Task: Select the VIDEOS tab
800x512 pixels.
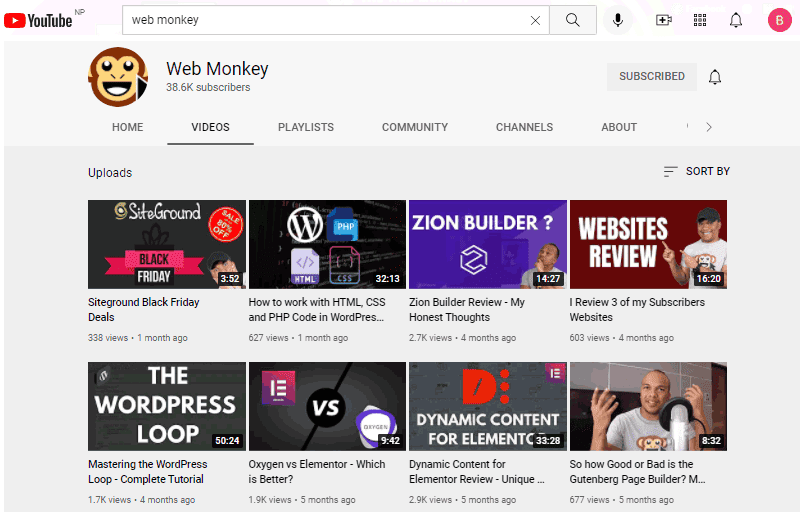Action: tap(210, 127)
